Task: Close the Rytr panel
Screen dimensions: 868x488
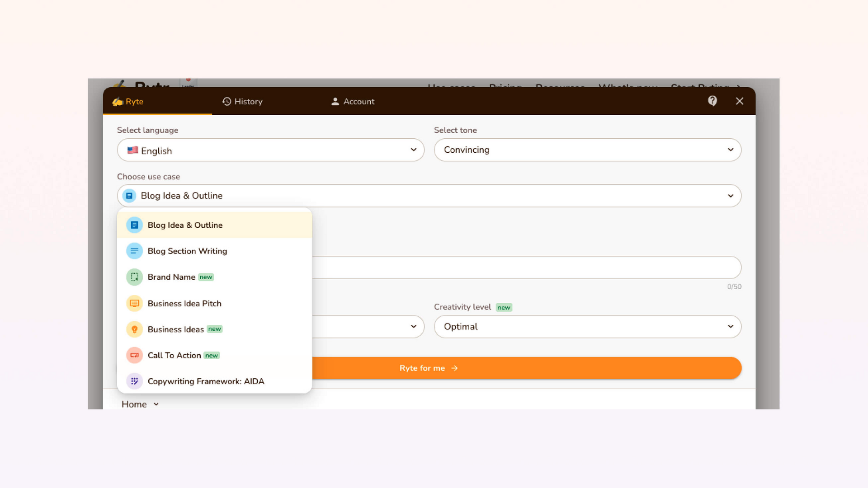Action: click(x=740, y=101)
